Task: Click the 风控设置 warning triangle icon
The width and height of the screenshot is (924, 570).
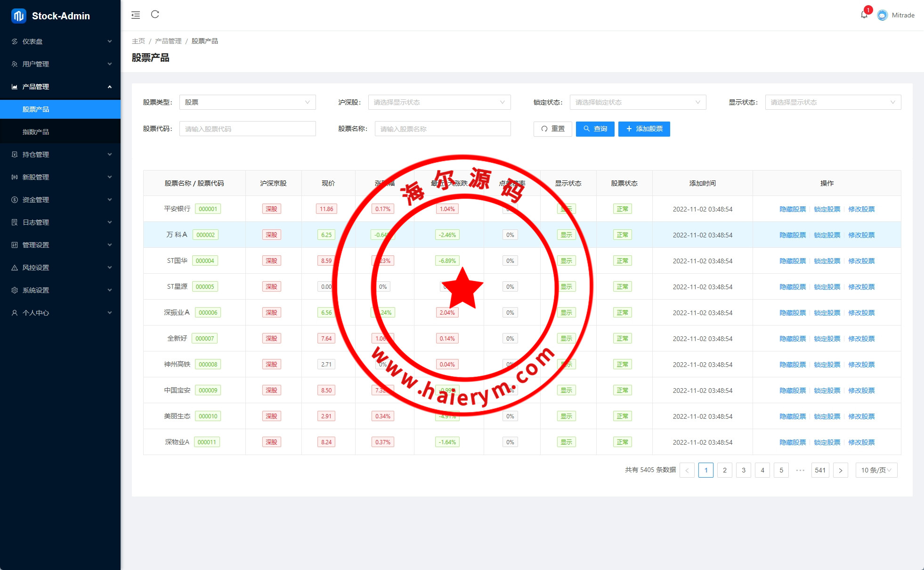Action: pos(15,268)
